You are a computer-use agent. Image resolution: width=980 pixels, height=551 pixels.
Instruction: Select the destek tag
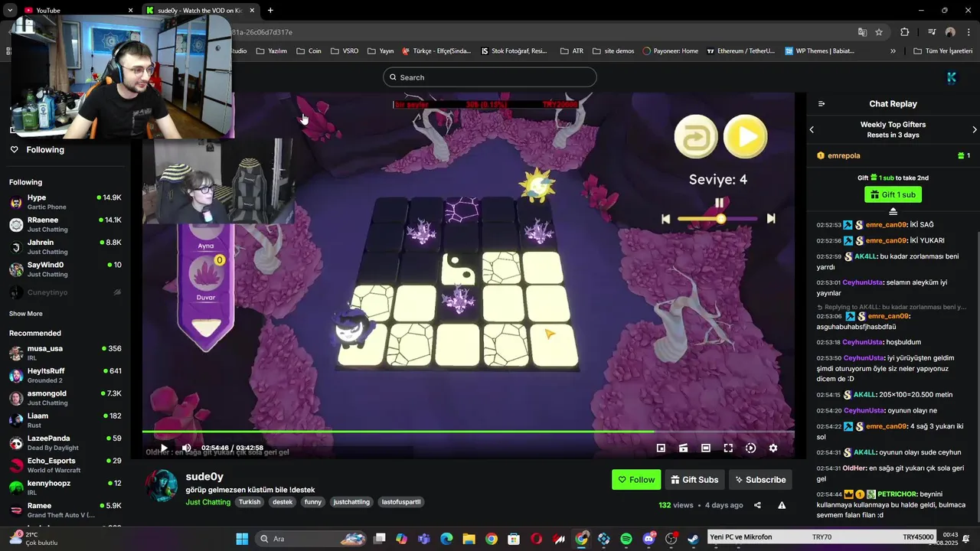click(x=283, y=502)
